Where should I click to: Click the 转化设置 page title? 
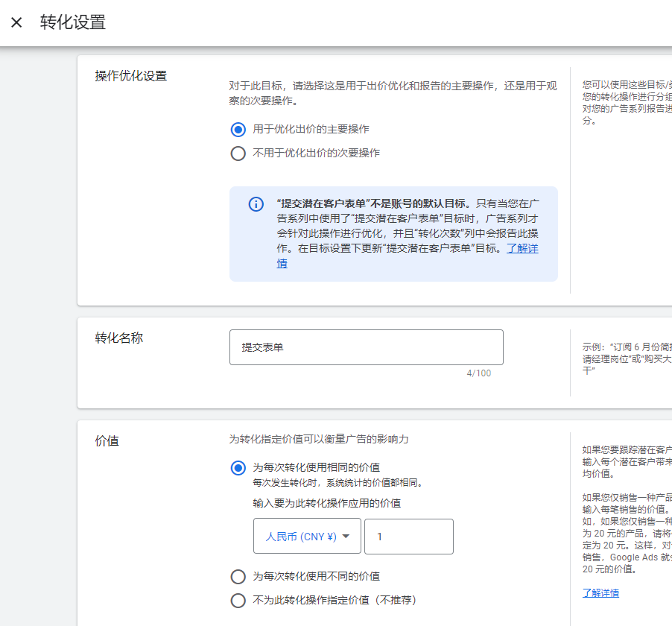click(x=73, y=22)
